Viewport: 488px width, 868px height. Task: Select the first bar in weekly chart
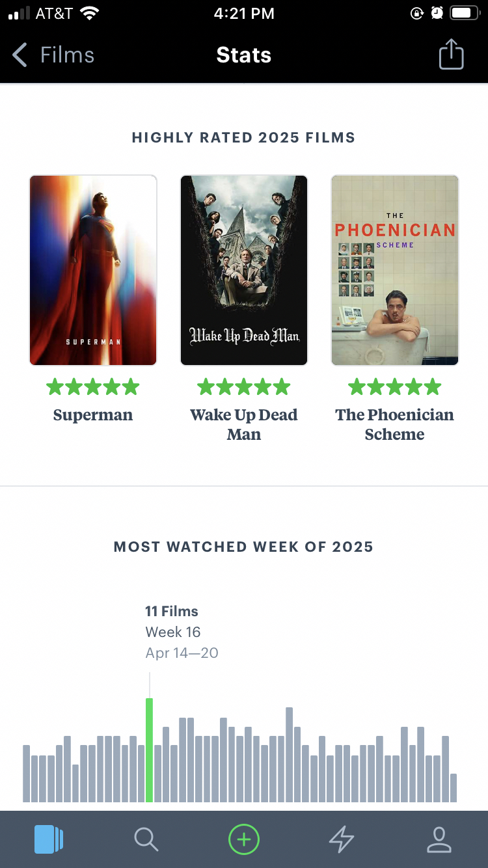coord(27,773)
